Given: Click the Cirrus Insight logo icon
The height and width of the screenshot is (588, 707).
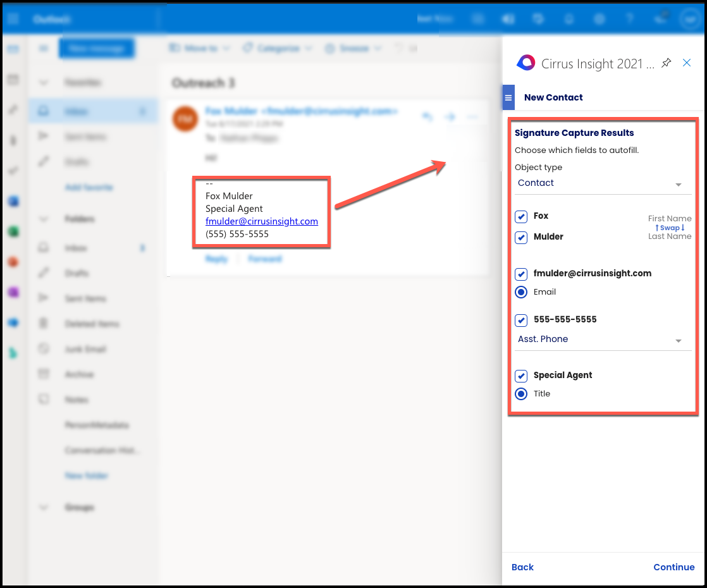Looking at the screenshot, I should [x=526, y=63].
